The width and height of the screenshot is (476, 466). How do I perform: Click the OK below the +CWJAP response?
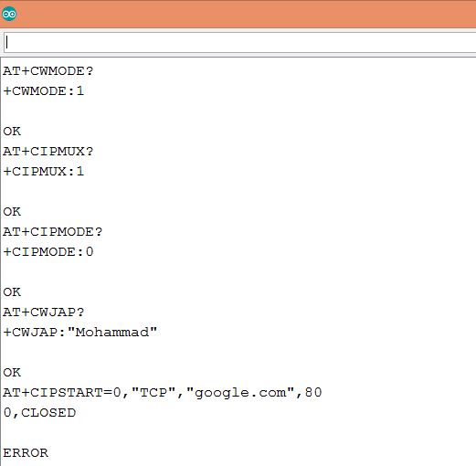(12, 373)
